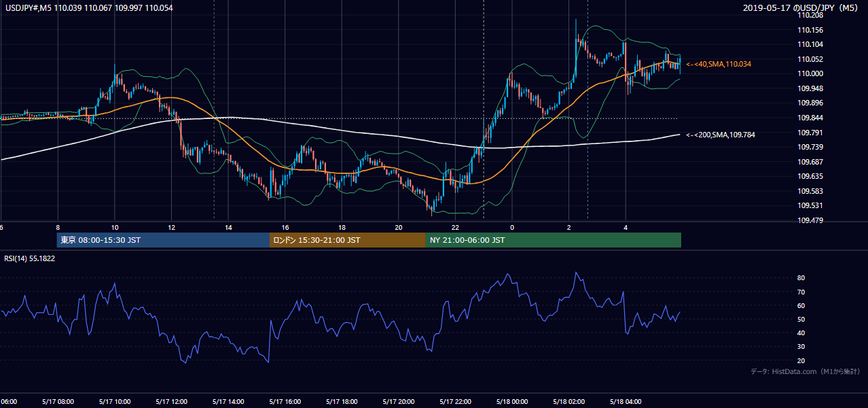The image size is (868, 408).
Task: Click the RSI scale 80 level label
Action: pyautogui.click(x=801, y=278)
